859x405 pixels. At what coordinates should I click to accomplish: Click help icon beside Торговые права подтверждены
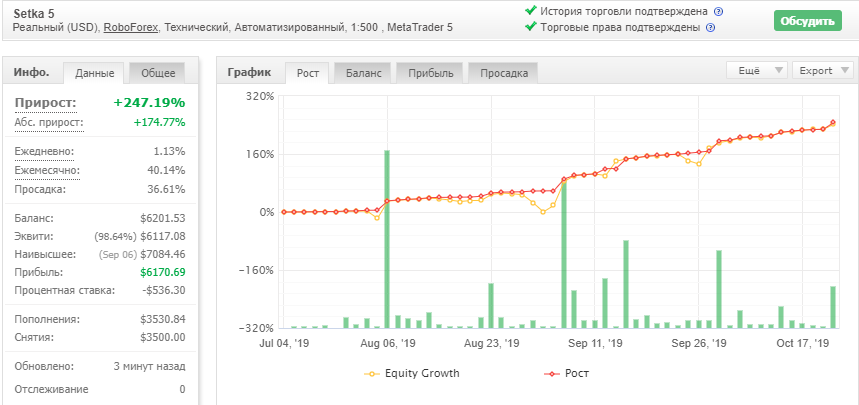coord(711,27)
